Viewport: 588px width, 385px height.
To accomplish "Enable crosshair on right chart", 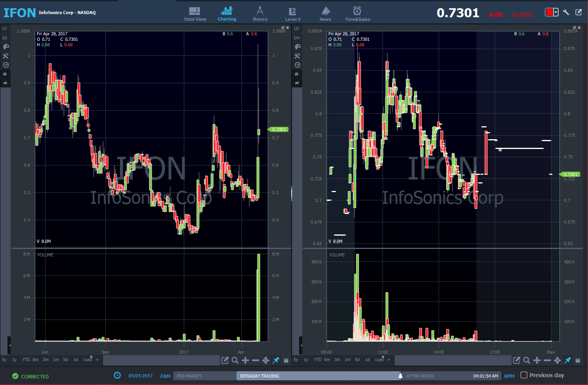I will tap(557, 360).
